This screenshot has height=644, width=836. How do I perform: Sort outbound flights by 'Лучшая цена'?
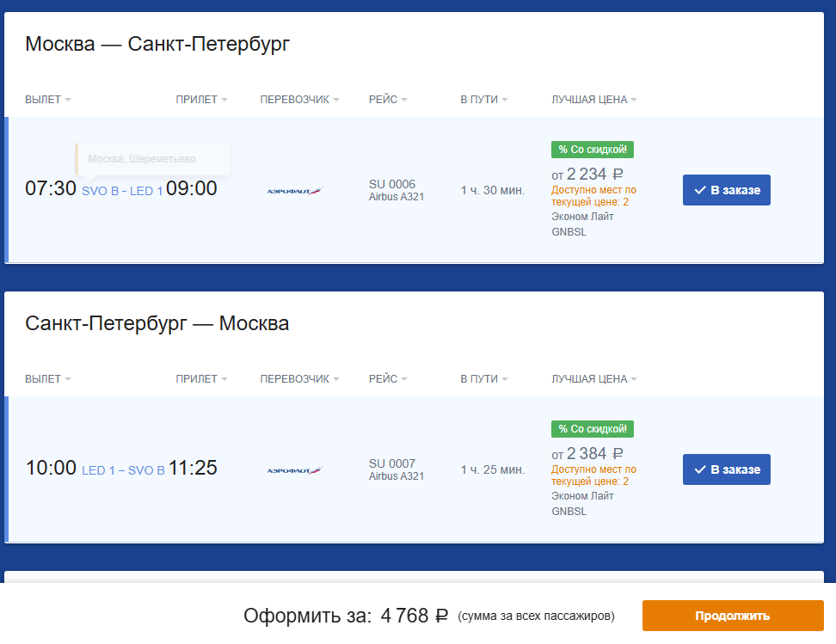coord(593,100)
